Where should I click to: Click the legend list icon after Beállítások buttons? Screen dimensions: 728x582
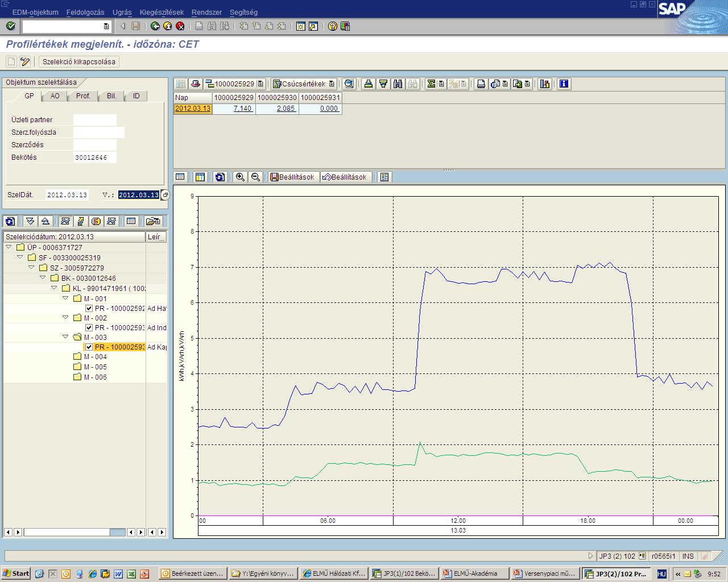coord(384,177)
